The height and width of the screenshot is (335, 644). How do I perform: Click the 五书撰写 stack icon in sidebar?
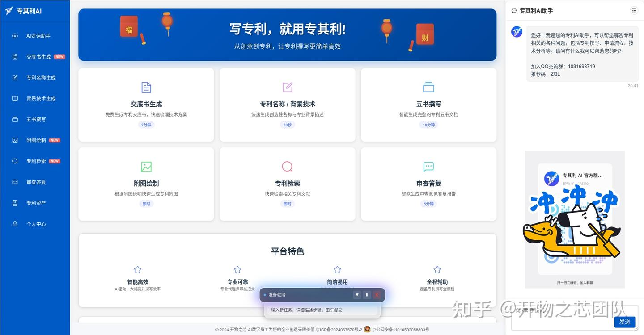click(x=15, y=119)
